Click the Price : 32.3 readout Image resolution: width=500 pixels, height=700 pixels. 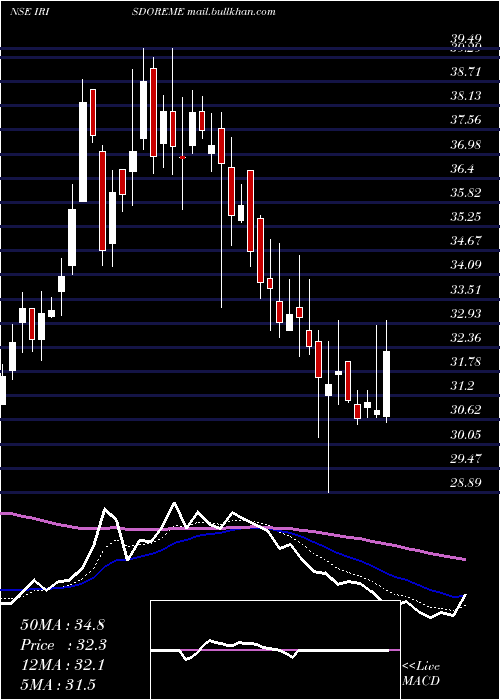(x=63, y=645)
